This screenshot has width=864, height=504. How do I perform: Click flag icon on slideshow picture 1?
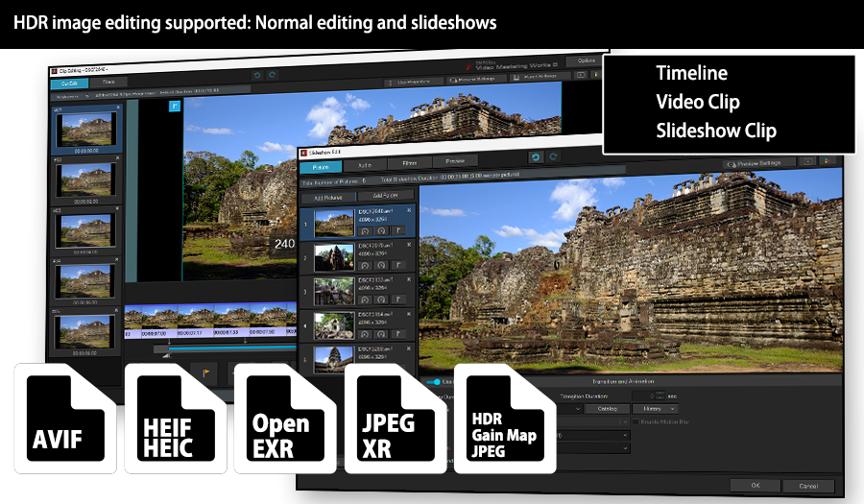398,230
